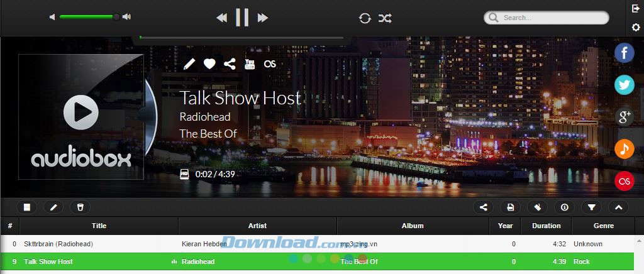This screenshot has width=644, height=274.
Task: Sort by the # column header
Action: [10, 226]
